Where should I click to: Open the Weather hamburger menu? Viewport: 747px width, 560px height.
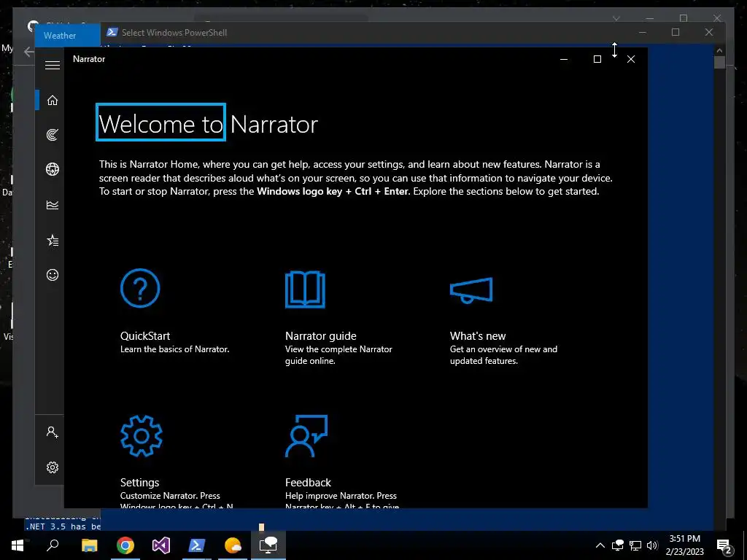tap(53, 65)
